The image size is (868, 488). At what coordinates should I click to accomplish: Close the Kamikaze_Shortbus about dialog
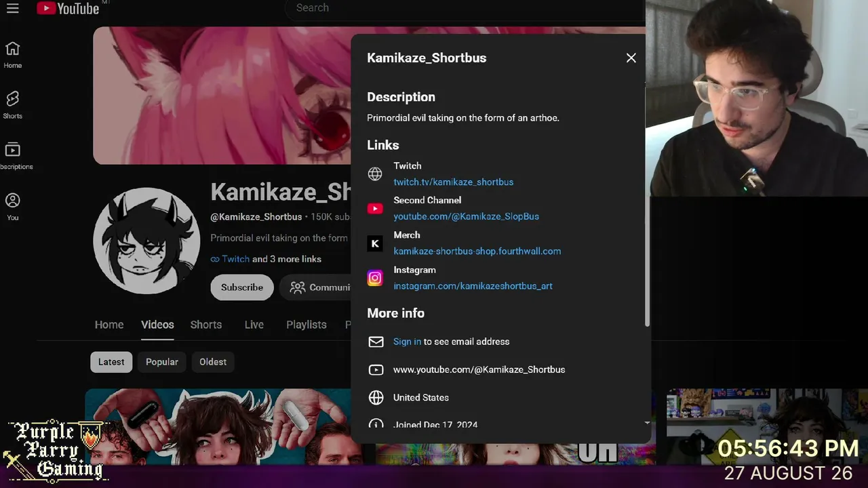[x=631, y=58]
